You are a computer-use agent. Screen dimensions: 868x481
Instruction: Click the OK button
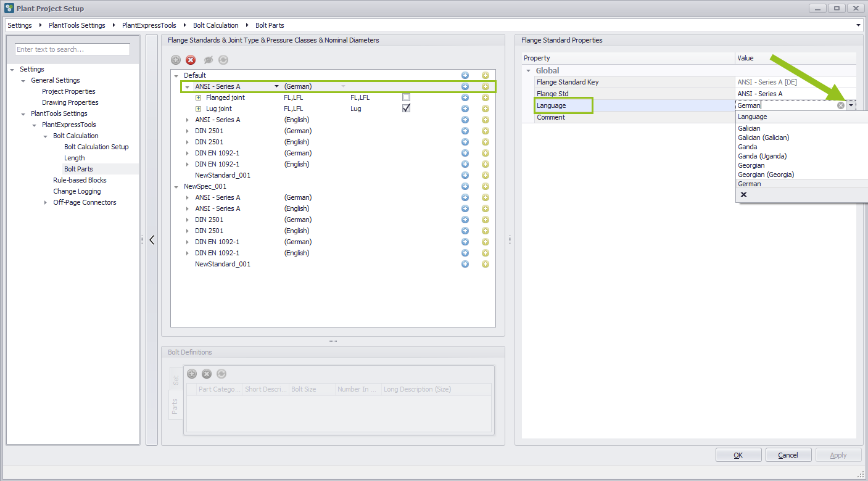(738, 455)
